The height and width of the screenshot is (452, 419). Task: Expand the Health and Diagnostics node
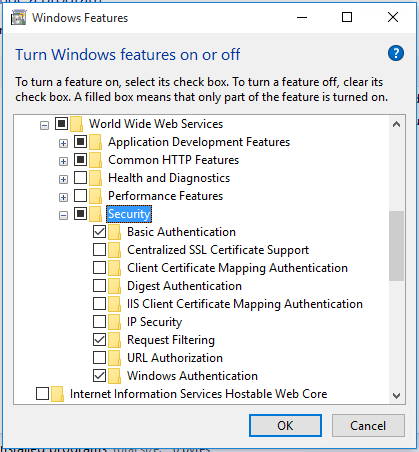63,180
